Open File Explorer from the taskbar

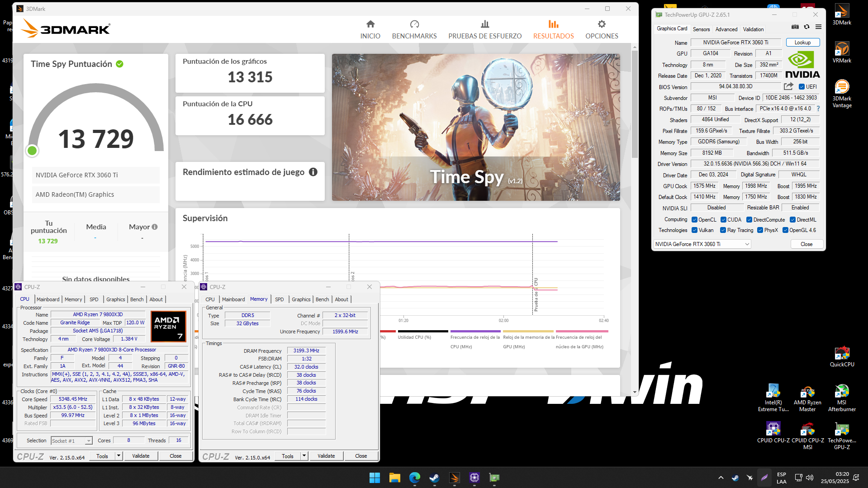tap(394, 478)
